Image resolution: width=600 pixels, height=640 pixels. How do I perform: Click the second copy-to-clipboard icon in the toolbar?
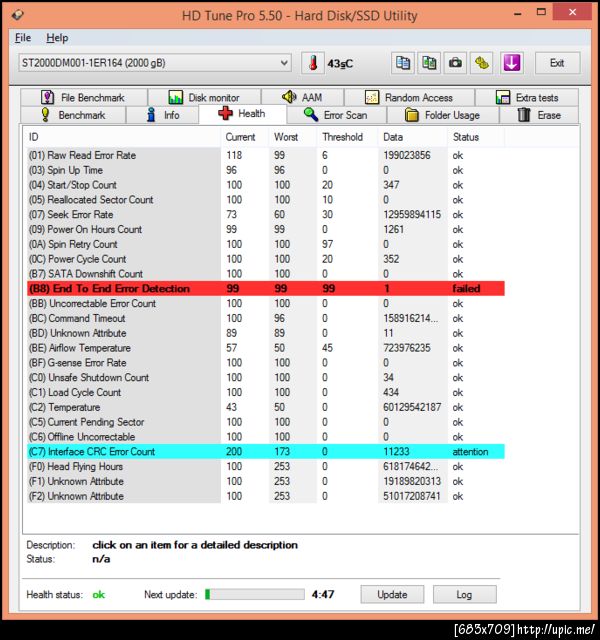pyautogui.click(x=429, y=63)
